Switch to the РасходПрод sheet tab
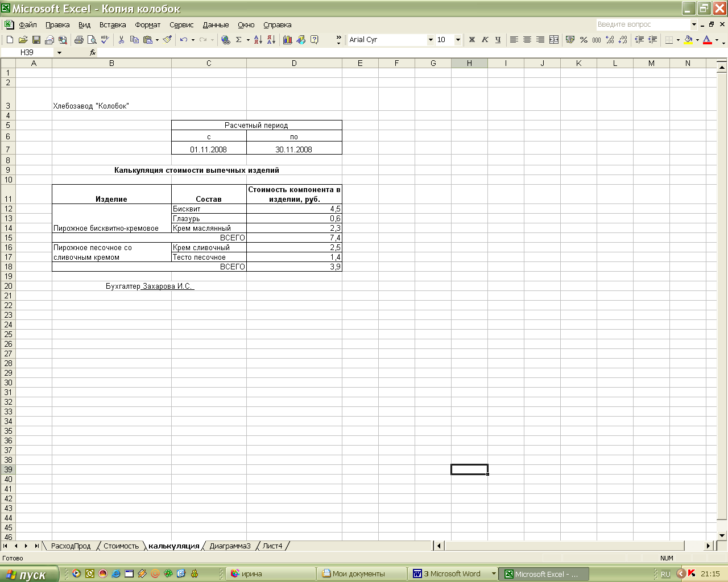Screen dimensions: 728x582 coord(71,546)
